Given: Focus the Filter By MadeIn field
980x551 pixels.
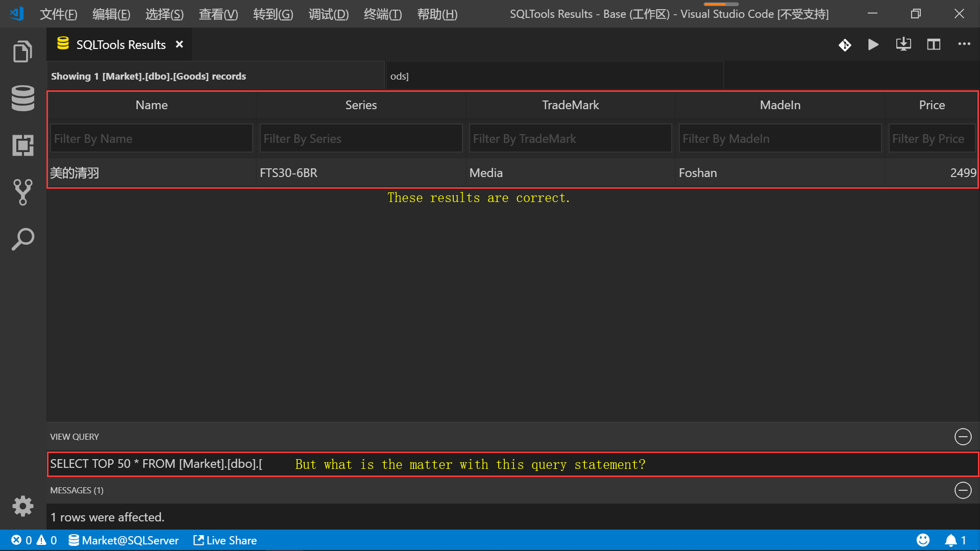Looking at the screenshot, I should [x=780, y=138].
